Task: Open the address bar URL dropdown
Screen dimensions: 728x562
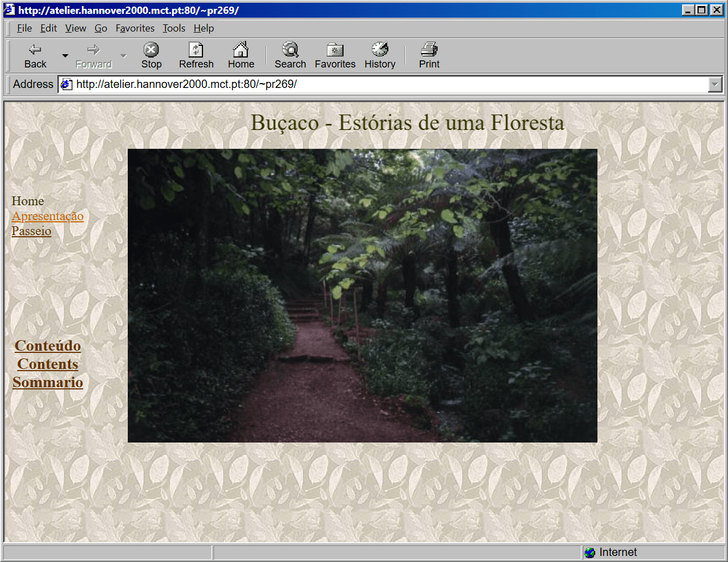Action: coord(715,85)
